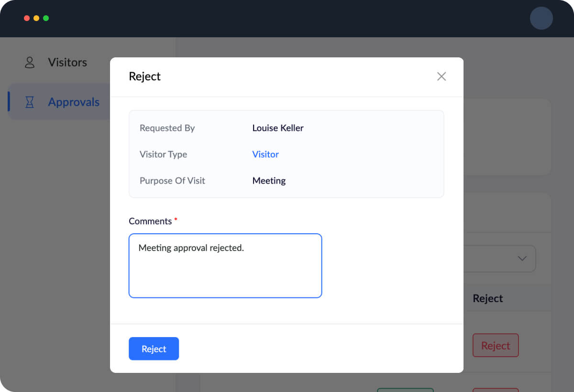Select the Approvals sidebar menu item
574x392 pixels.
click(x=74, y=102)
